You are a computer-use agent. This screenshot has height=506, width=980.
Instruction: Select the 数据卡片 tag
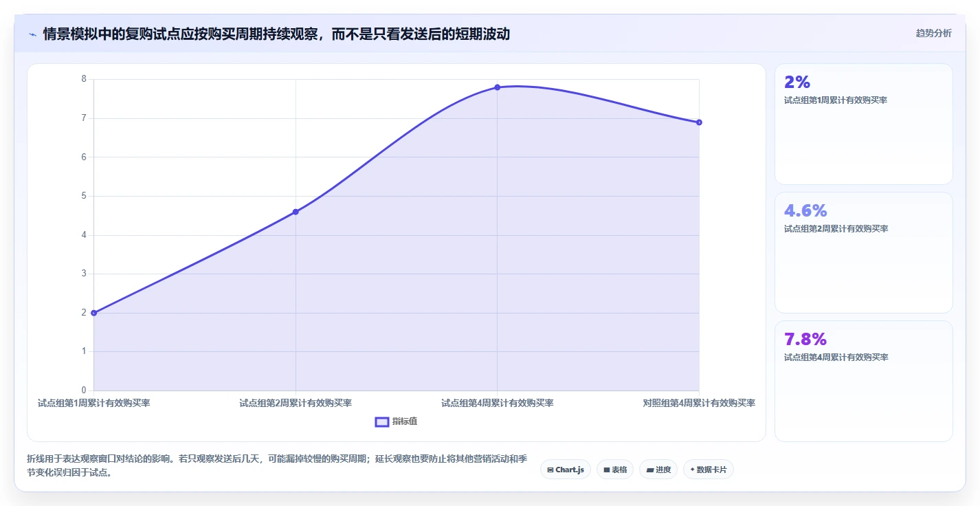click(x=709, y=470)
